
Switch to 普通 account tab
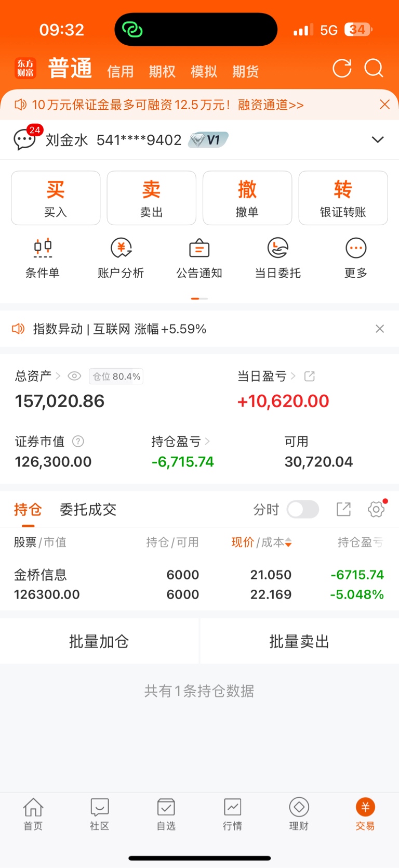pyautogui.click(x=70, y=68)
